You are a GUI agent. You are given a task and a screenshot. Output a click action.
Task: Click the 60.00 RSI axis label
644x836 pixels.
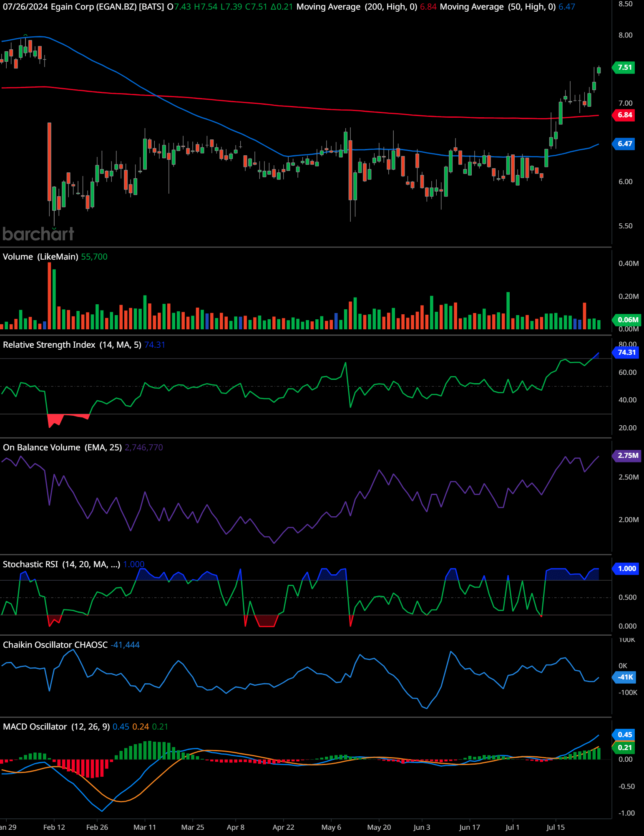[x=628, y=372]
